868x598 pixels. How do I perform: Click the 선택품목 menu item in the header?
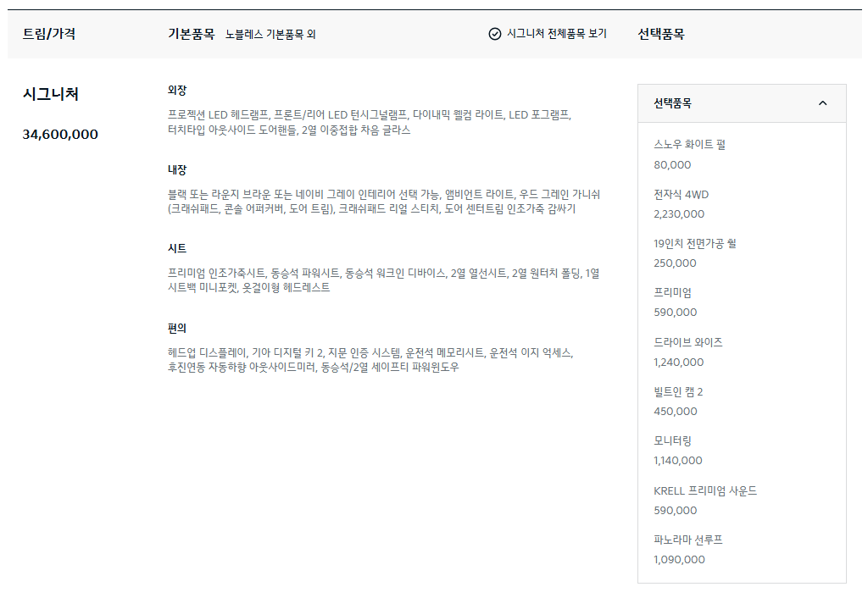[x=660, y=34]
